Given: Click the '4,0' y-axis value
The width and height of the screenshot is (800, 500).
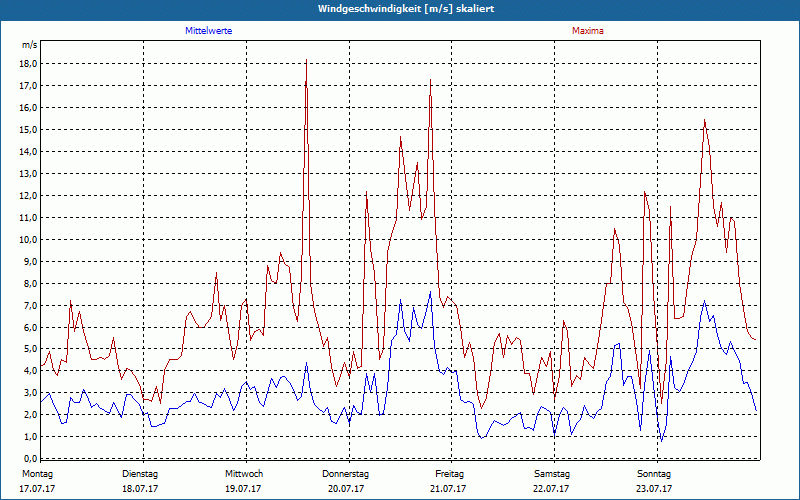Looking at the screenshot, I should click(x=30, y=371).
